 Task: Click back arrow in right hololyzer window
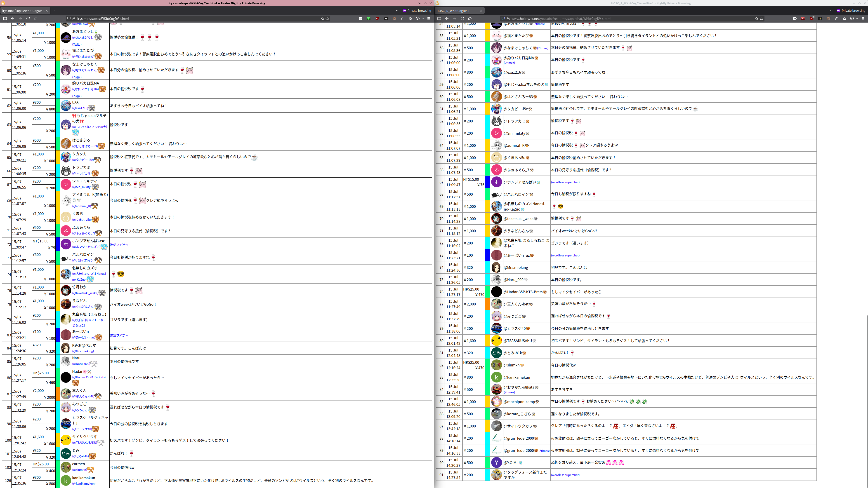tap(447, 19)
